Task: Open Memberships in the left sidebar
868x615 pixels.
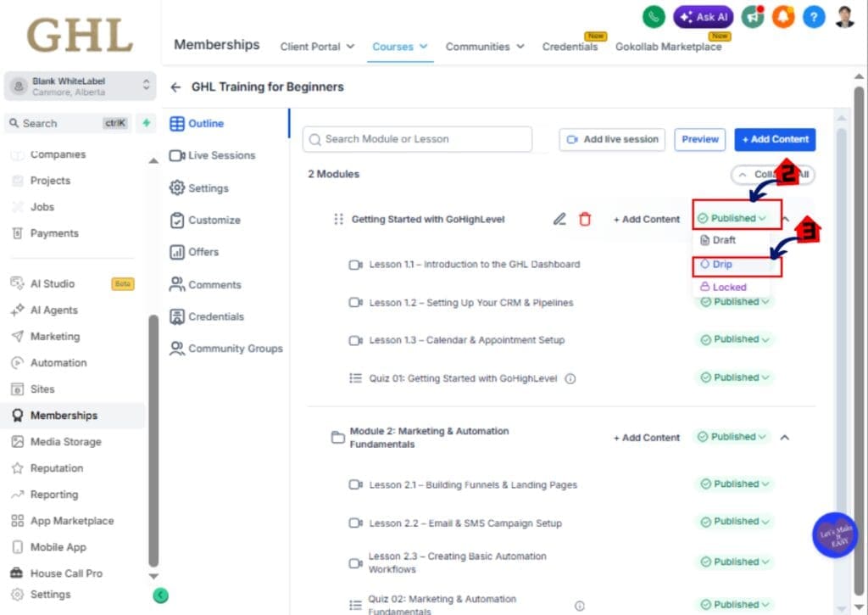Action: [73, 416]
